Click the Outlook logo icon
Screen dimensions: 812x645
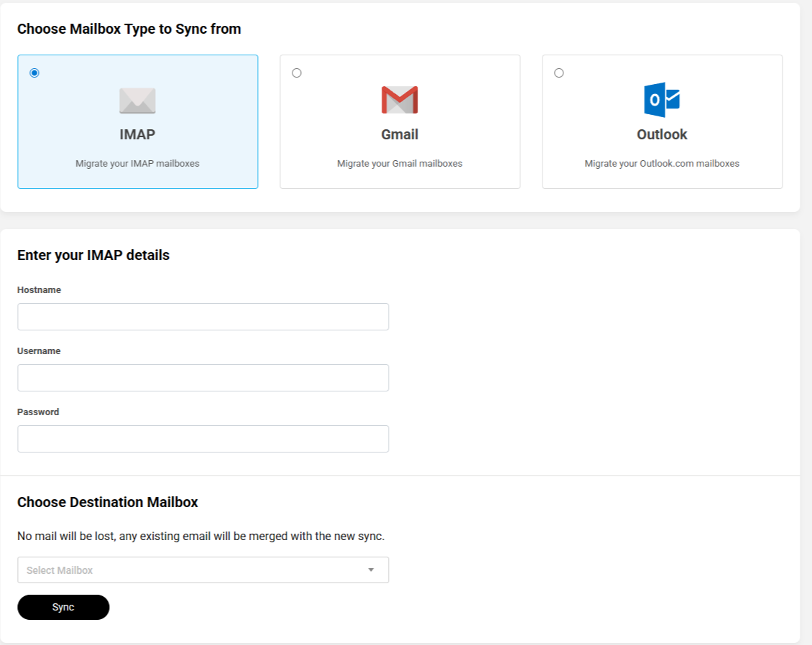(x=662, y=100)
